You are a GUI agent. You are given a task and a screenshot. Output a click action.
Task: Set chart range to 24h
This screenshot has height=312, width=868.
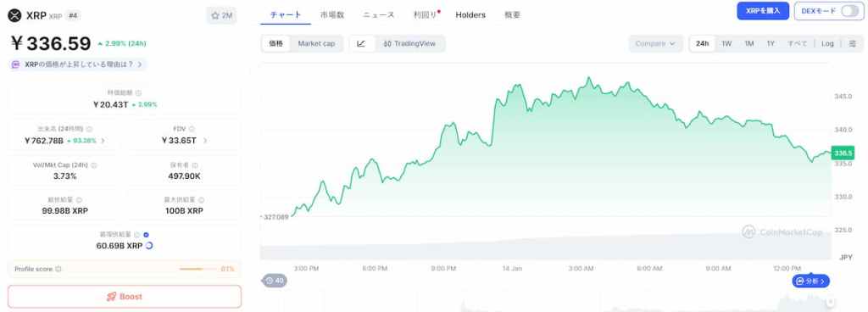pyautogui.click(x=703, y=44)
